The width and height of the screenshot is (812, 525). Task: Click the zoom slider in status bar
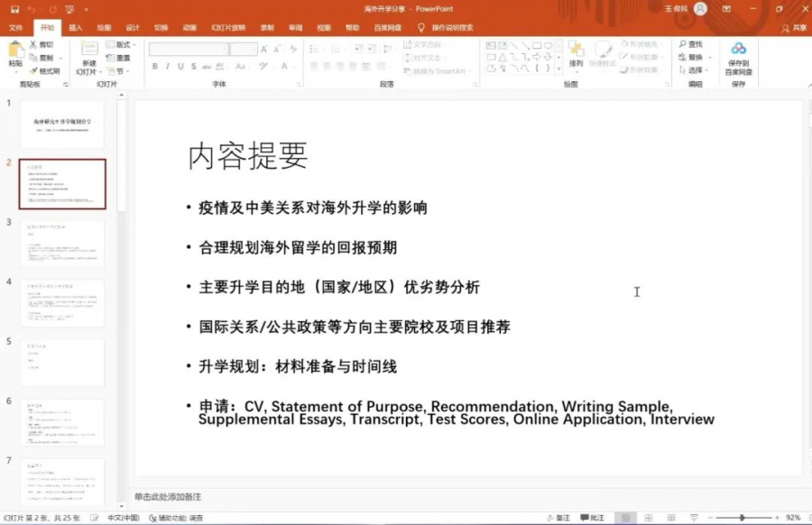pos(742,518)
